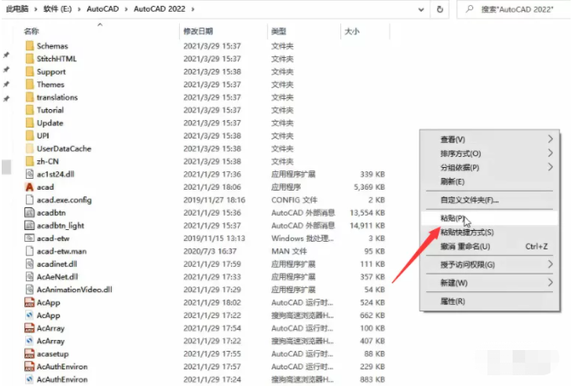Image resolution: width=579 pixels, height=392 pixels.
Task: Click the Windows 批处理 type cell
Action: [303, 238]
